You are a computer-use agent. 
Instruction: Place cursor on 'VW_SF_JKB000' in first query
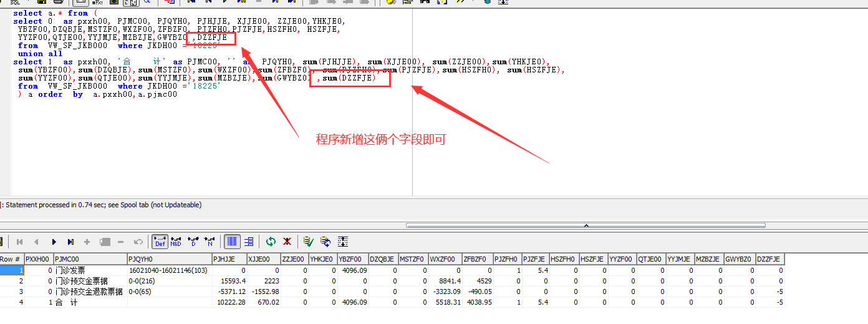click(x=77, y=46)
